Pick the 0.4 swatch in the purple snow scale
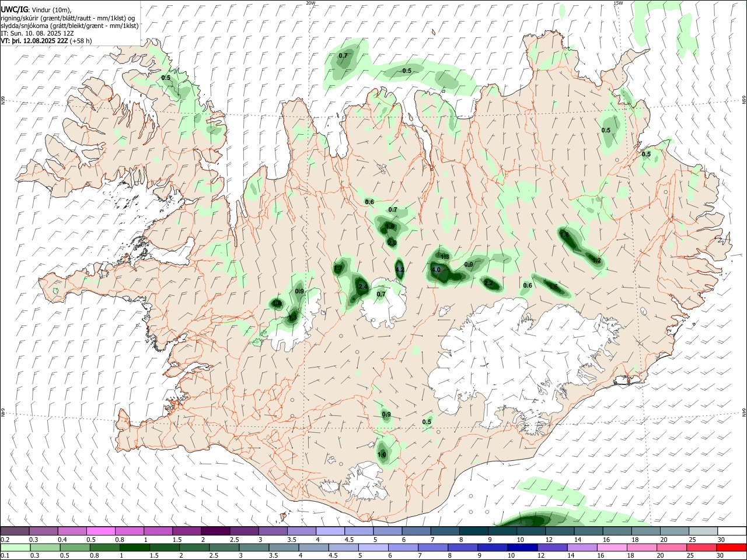This screenshot has height=560, width=747. click(72, 531)
